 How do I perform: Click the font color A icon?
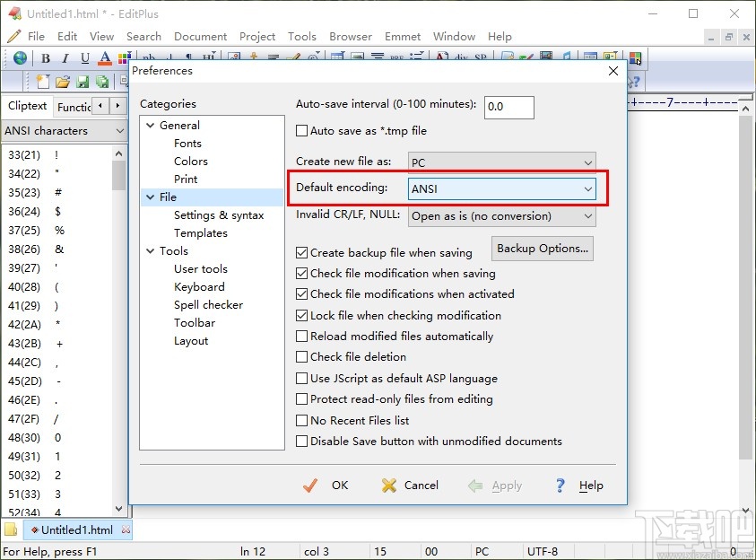(x=105, y=58)
